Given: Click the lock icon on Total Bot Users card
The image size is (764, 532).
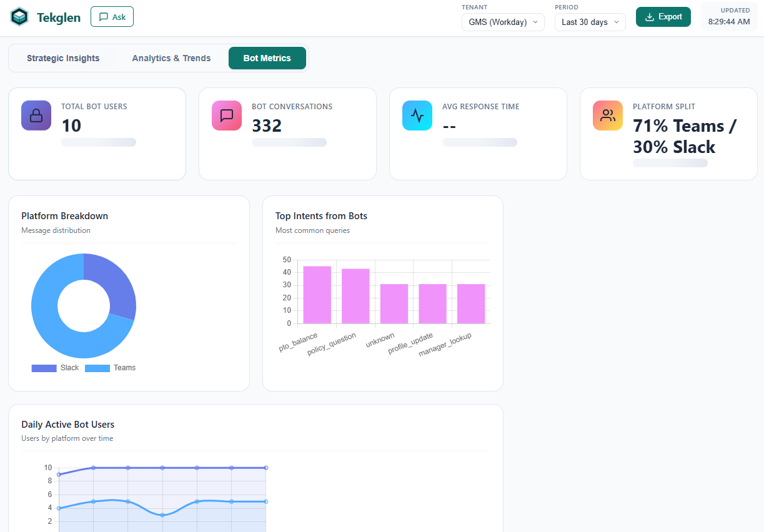Looking at the screenshot, I should (36, 116).
